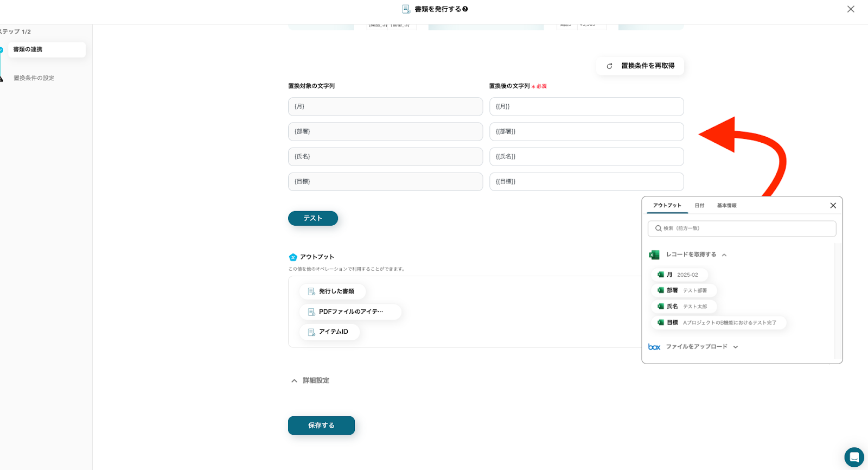
Task: Switch to the 基本情報 tab
Action: [x=726, y=206]
